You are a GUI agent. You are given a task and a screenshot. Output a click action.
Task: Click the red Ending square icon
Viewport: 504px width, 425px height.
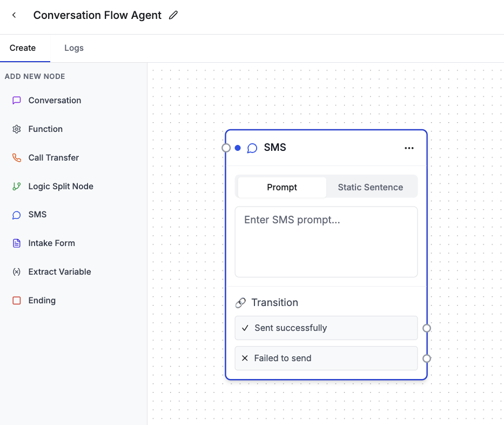[16, 301]
